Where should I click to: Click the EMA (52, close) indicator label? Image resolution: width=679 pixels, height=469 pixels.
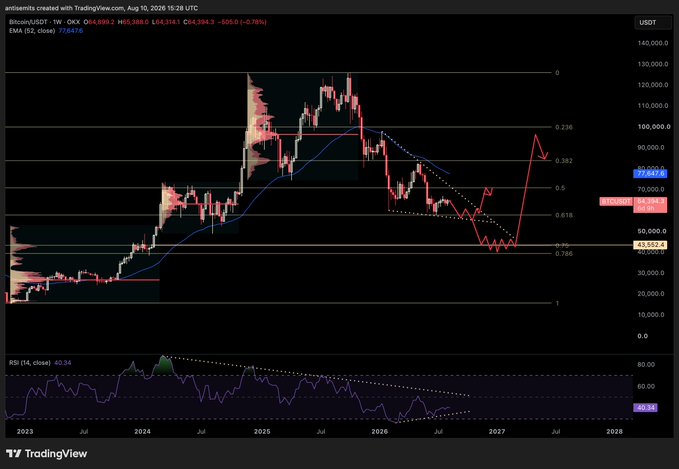click(32, 31)
